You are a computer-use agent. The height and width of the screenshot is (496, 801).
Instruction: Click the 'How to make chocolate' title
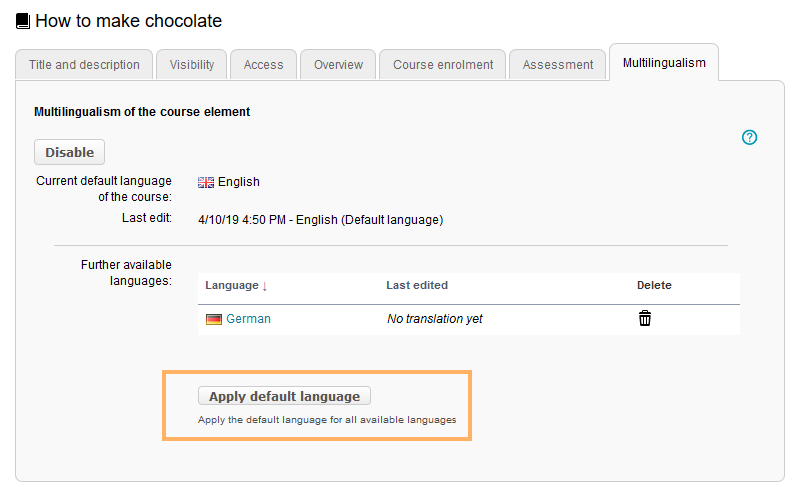(128, 21)
